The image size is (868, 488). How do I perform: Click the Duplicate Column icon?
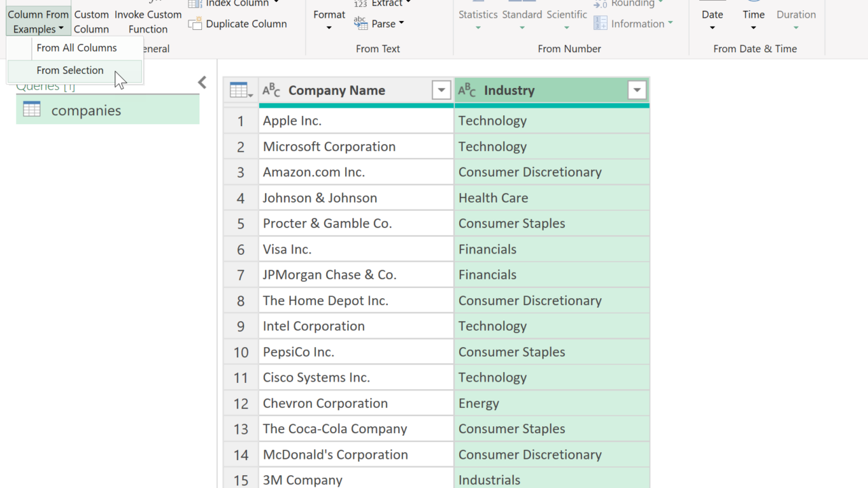(x=195, y=24)
